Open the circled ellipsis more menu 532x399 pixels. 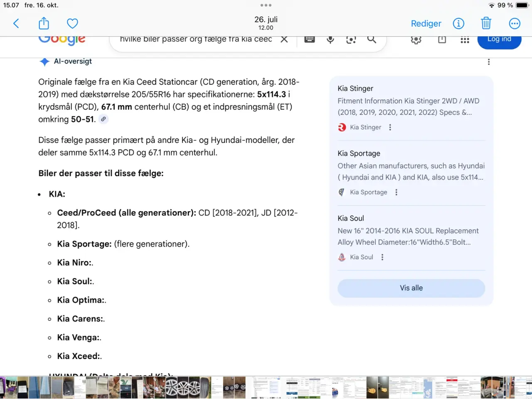click(x=515, y=23)
